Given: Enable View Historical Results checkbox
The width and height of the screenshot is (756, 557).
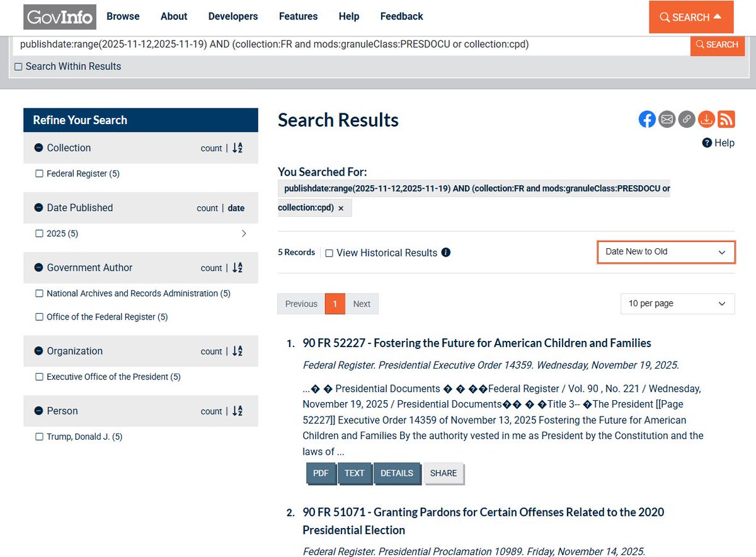Looking at the screenshot, I should [x=329, y=253].
